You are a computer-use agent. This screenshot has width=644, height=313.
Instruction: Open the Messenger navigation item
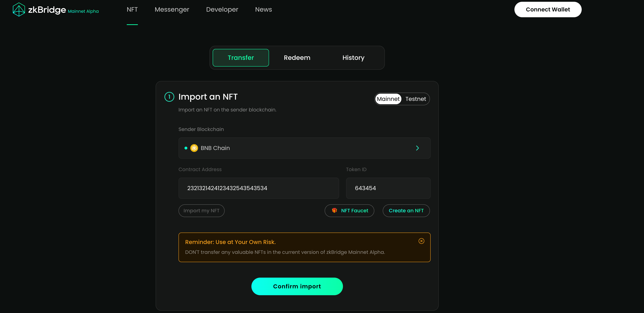click(172, 10)
